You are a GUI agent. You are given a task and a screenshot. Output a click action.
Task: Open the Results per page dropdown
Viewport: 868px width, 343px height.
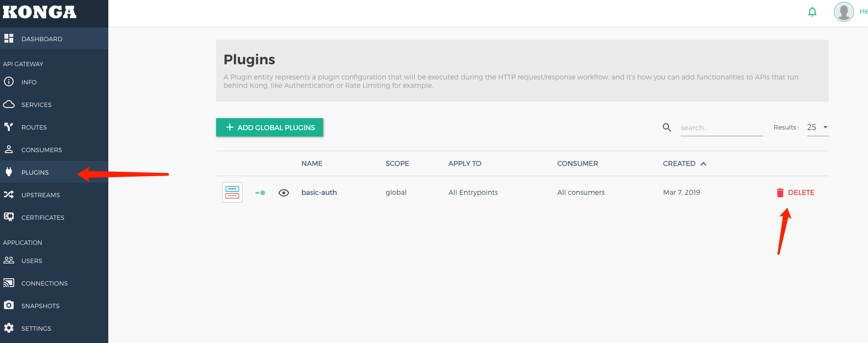818,127
